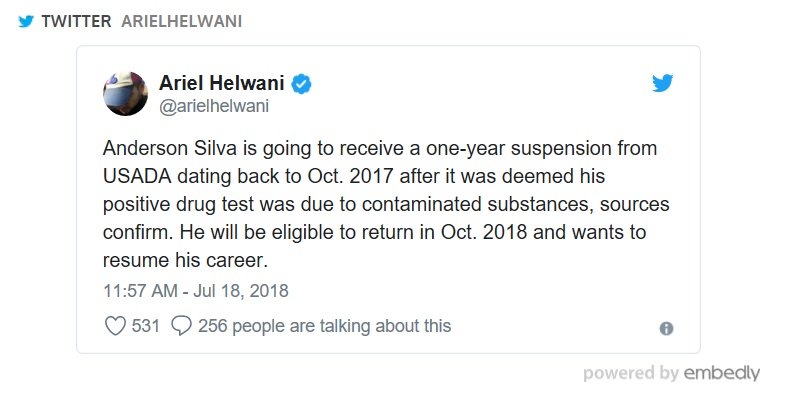The width and height of the screenshot is (788, 412).
Task: Click Ariel Helwani's profile avatar
Action: click(x=126, y=93)
